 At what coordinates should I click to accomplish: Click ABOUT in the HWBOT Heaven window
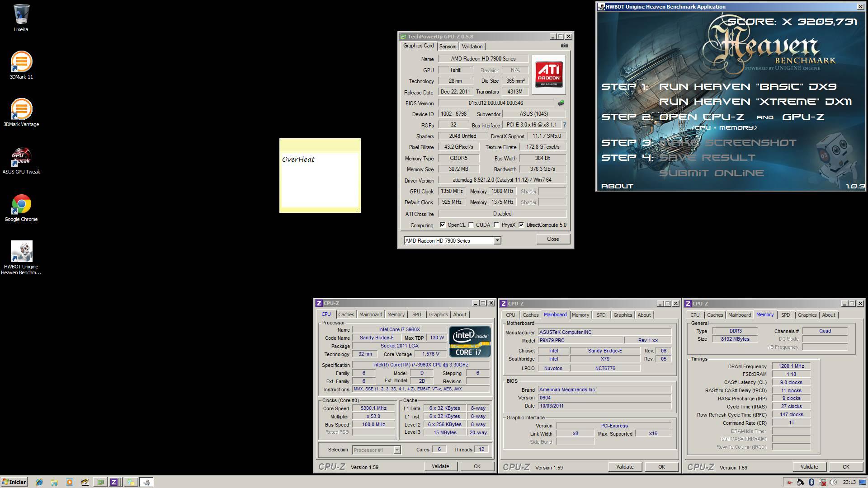coord(617,186)
